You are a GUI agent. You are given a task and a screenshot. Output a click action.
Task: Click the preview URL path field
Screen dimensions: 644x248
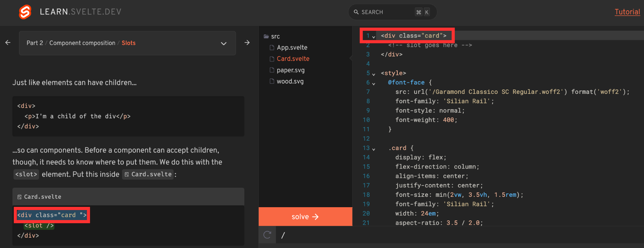click(x=460, y=235)
